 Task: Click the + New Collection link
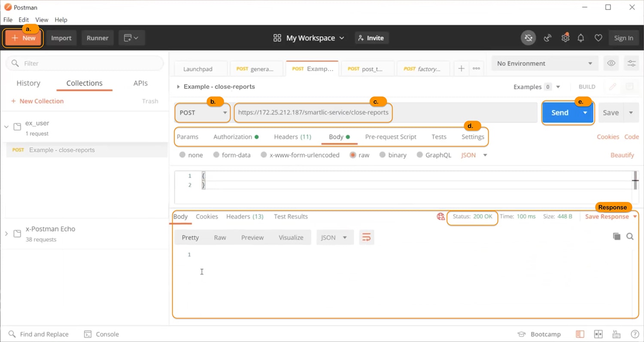(x=37, y=101)
